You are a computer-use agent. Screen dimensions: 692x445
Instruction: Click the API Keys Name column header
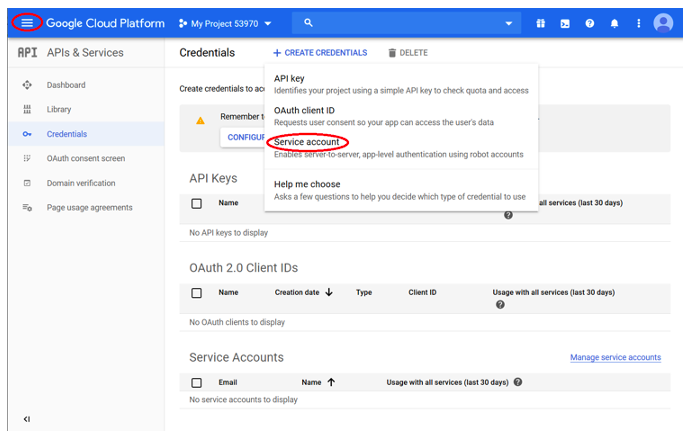pyautogui.click(x=229, y=203)
